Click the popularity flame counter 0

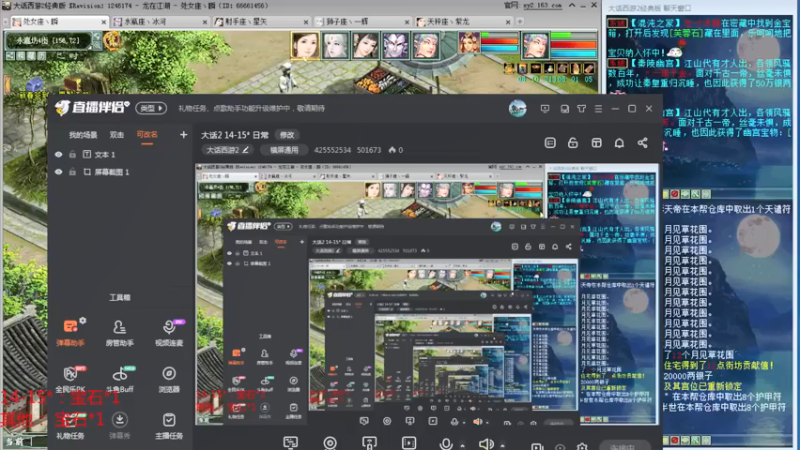[x=396, y=150]
